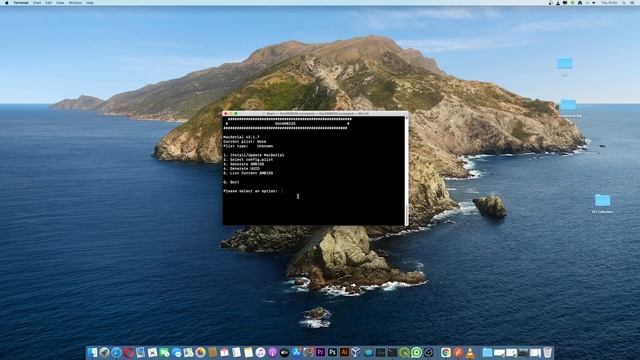Open the Maps app in dock
Viewport: 640px width, 360px height.
coord(188,352)
